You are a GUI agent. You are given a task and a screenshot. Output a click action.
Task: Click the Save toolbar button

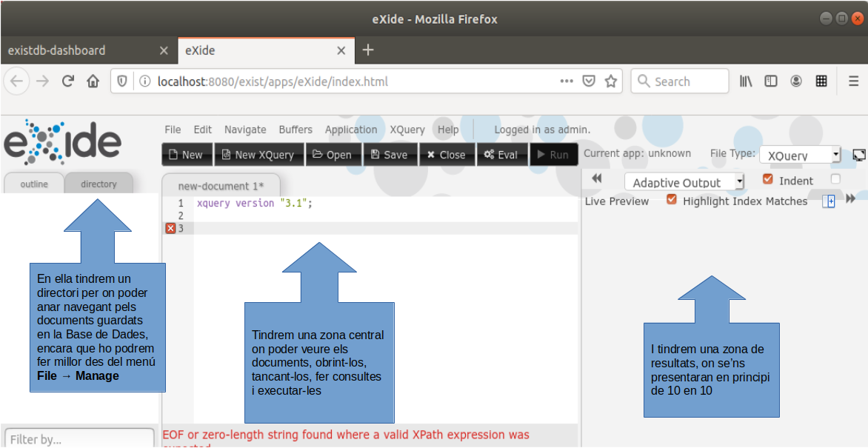390,155
